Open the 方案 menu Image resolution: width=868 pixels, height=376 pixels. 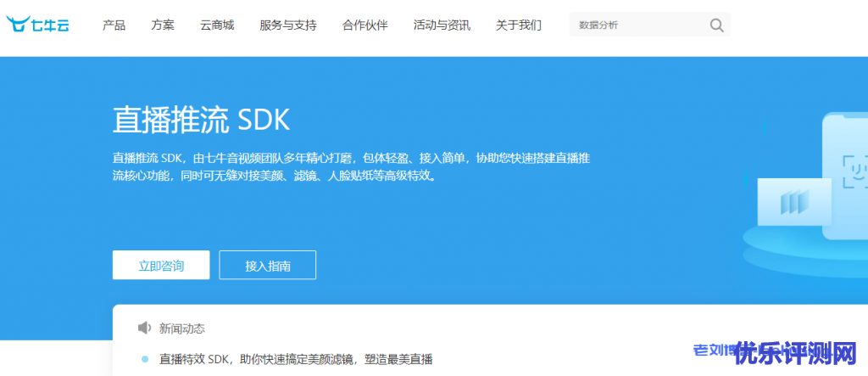(163, 25)
